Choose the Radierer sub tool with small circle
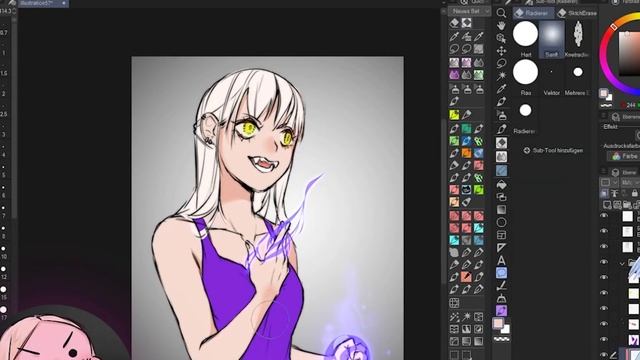The width and height of the screenshot is (640, 360). [525, 116]
